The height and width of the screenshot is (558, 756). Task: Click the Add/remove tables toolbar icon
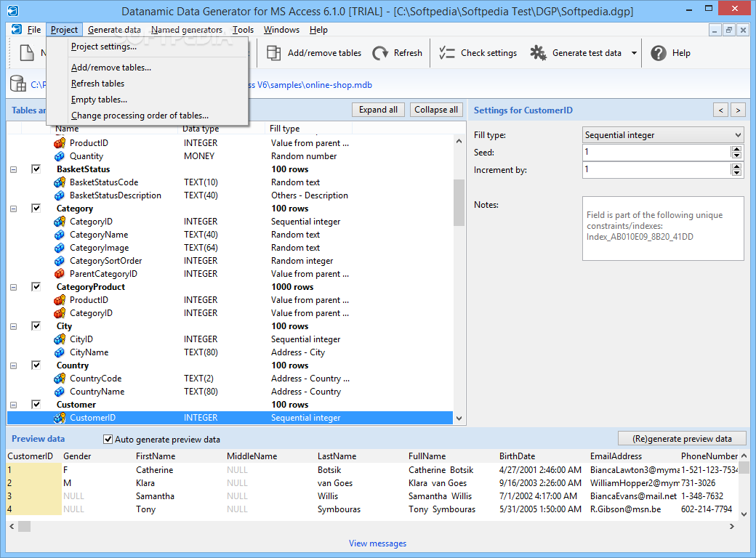274,53
